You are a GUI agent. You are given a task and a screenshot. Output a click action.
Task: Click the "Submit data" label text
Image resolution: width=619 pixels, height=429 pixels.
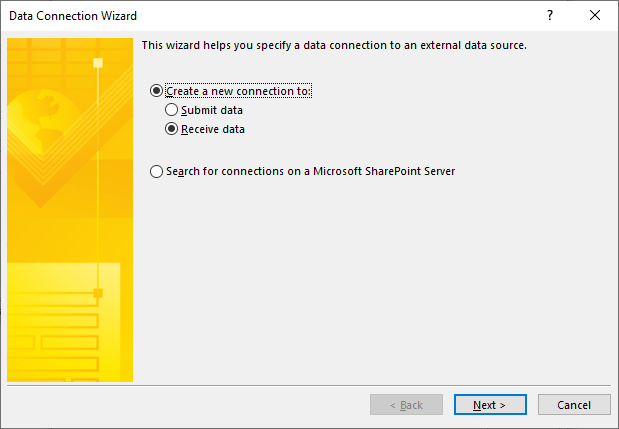point(212,110)
